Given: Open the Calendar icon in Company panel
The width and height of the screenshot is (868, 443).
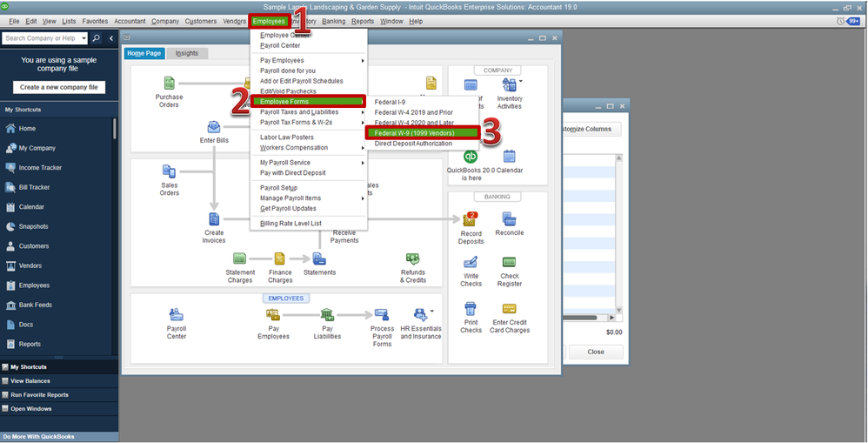Looking at the screenshot, I should tap(510, 157).
